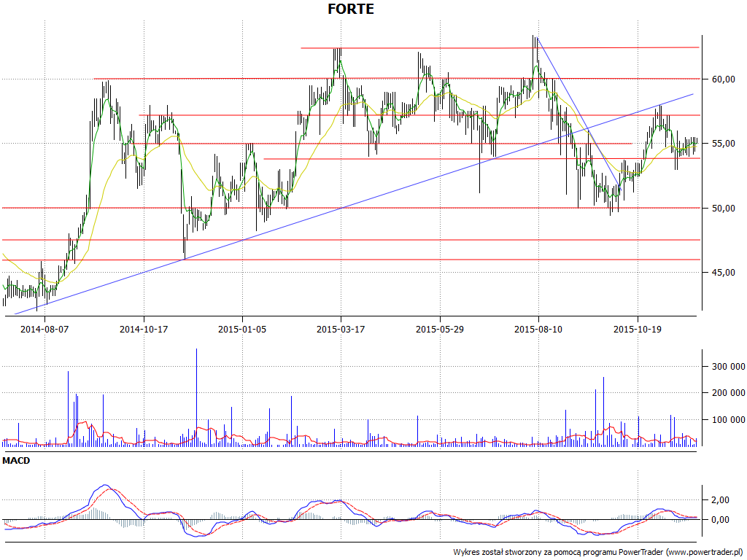This screenshot has height=560, width=747.
Task: Select the 2015-10-19 date label
Action: click(x=638, y=329)
